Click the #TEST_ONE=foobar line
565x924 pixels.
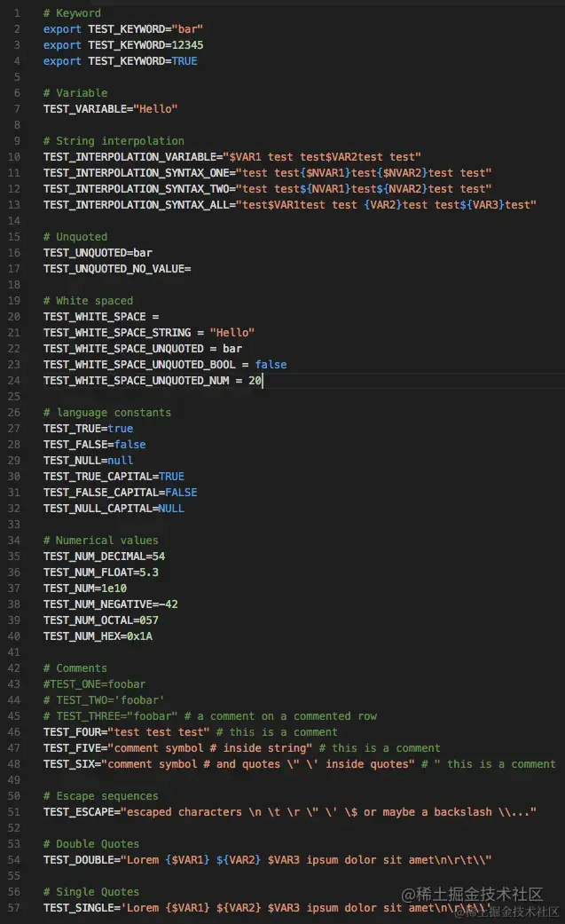click(x=94, y=683)
